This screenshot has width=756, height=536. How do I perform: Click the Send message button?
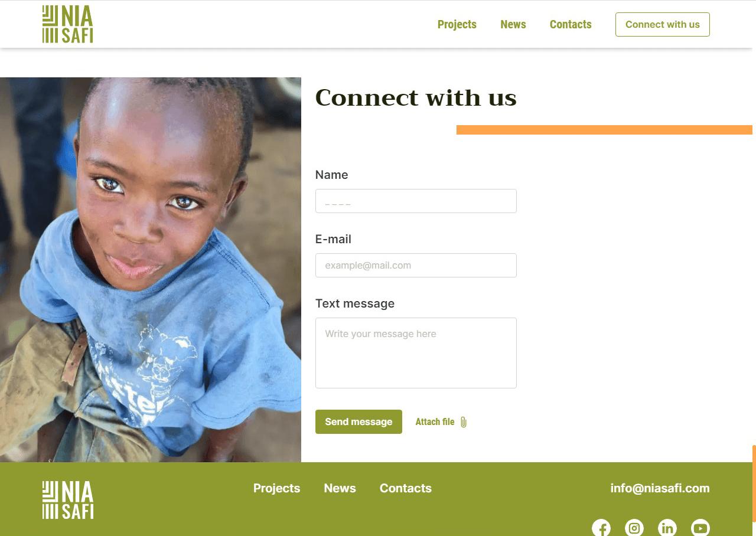coord(359,421)
